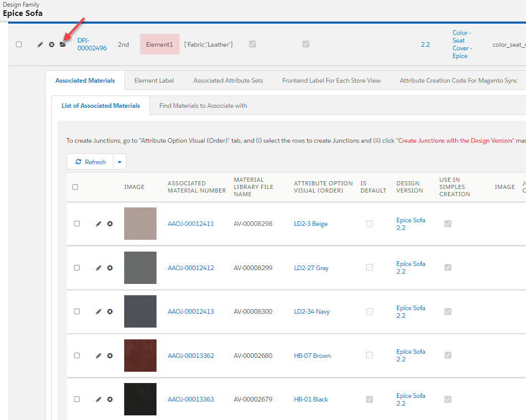Click the beige fabric swatch image
This screenshot has height=420, width=526.
pos(140,223)
